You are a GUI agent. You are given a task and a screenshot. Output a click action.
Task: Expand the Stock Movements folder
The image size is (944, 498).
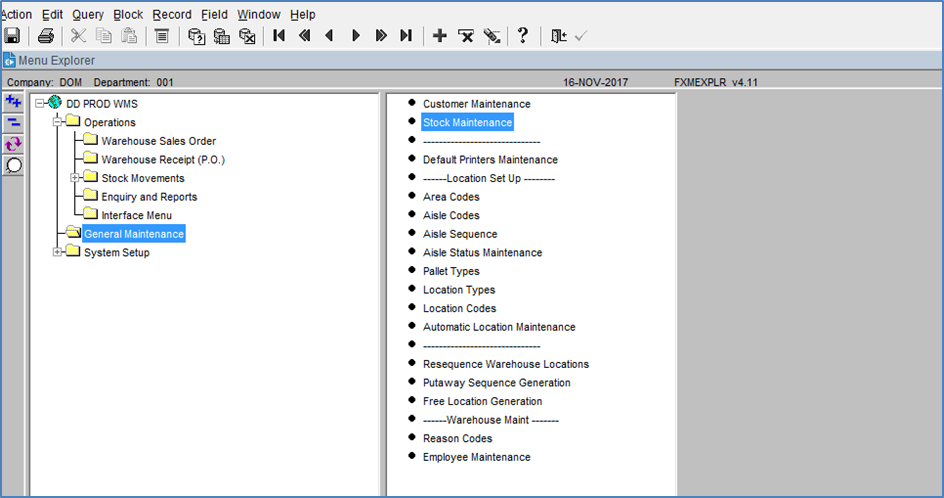pyautogui.click(x=75, y=178)
